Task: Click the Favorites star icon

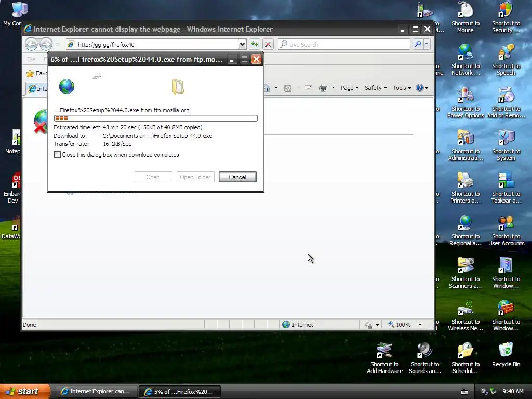Action: [30, 73]
